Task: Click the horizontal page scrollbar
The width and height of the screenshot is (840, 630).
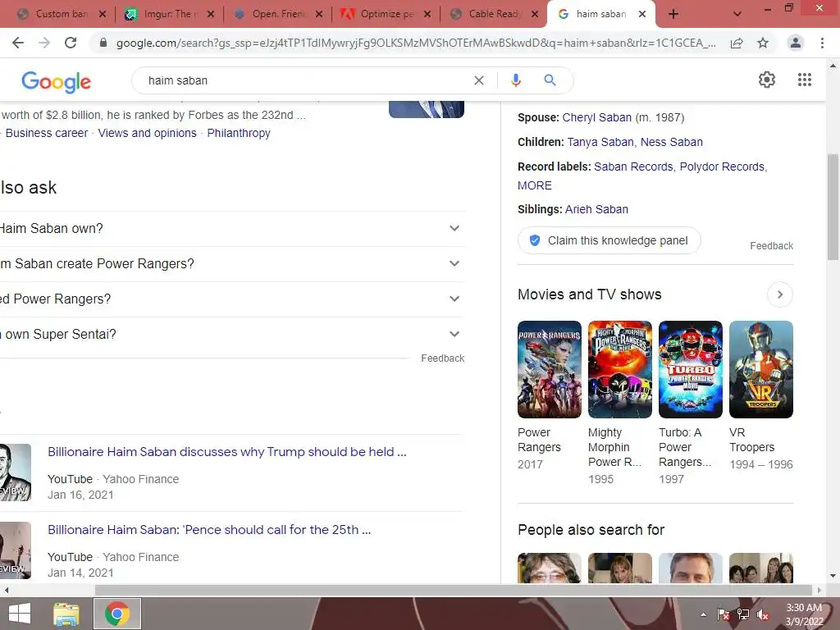Action: click(x=453, y=590)
